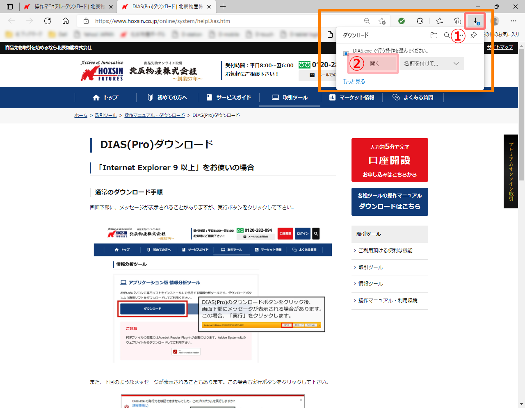Open the 取引ツール navigation menu item

point(290,98)
